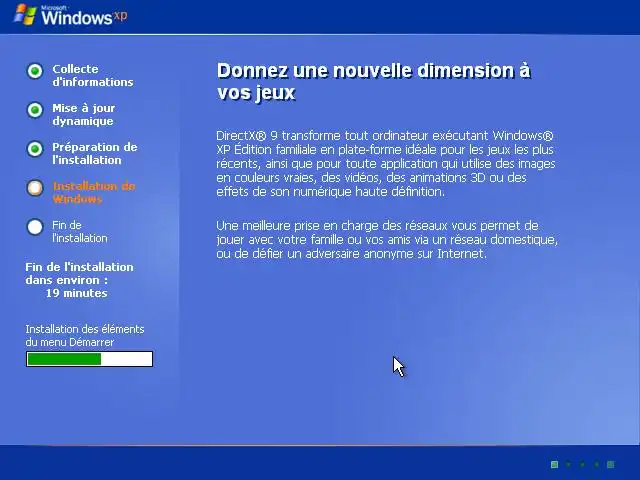Select the Fin de l'installation step label
The width and height of the screenshot is (640, 480).
pos(80,231)
